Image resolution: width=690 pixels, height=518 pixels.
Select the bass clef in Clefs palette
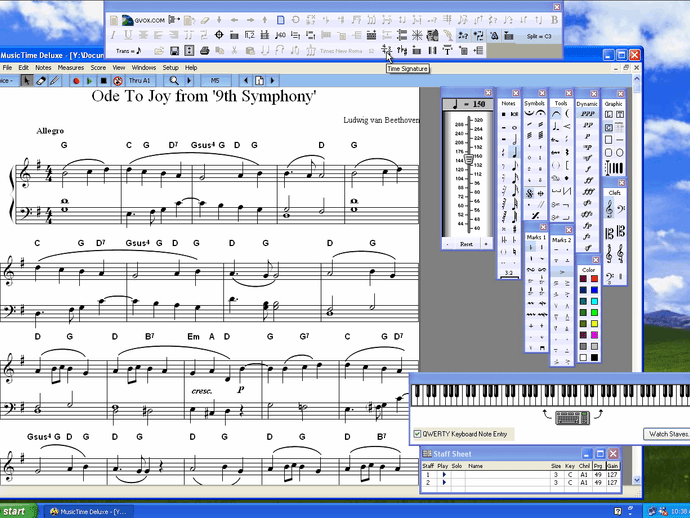[620, 209]
